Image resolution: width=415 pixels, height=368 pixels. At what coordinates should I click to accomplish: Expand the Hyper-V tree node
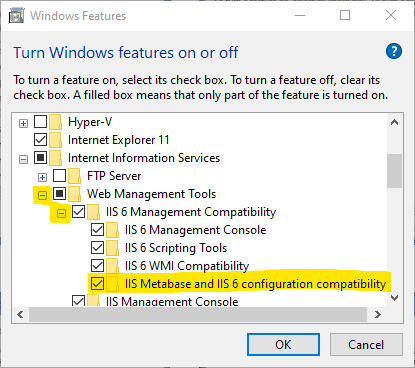click(23, 124)
